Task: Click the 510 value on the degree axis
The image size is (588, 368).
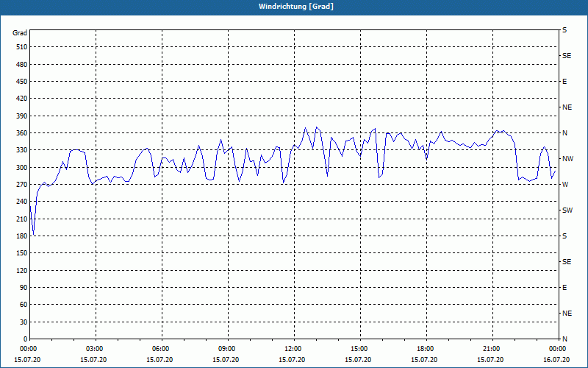Action: coord(22,47)
